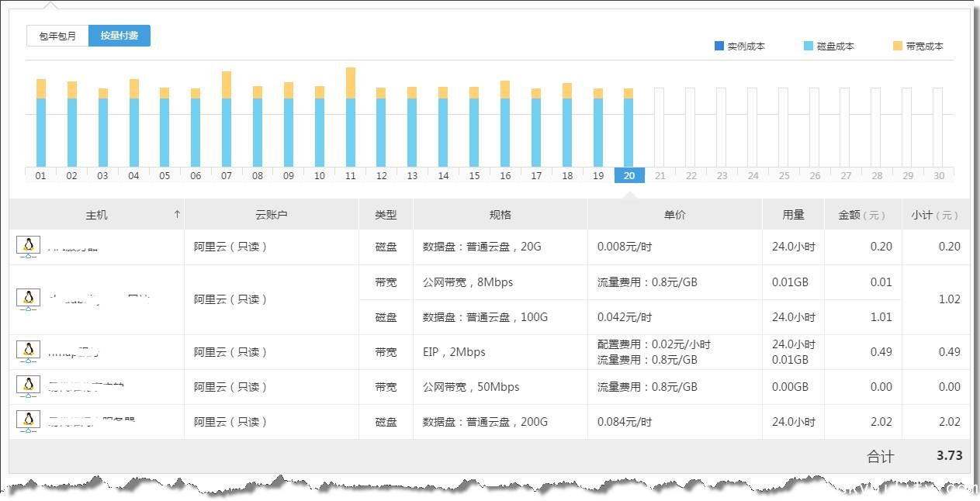Toggle the 带宽成本 legend series
The width and height of the screenshot is (980, 501).
[918, 47]
